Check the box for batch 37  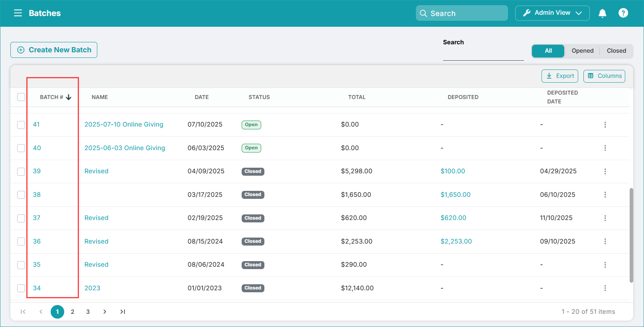pyautogui.click(x=21, y=218)
